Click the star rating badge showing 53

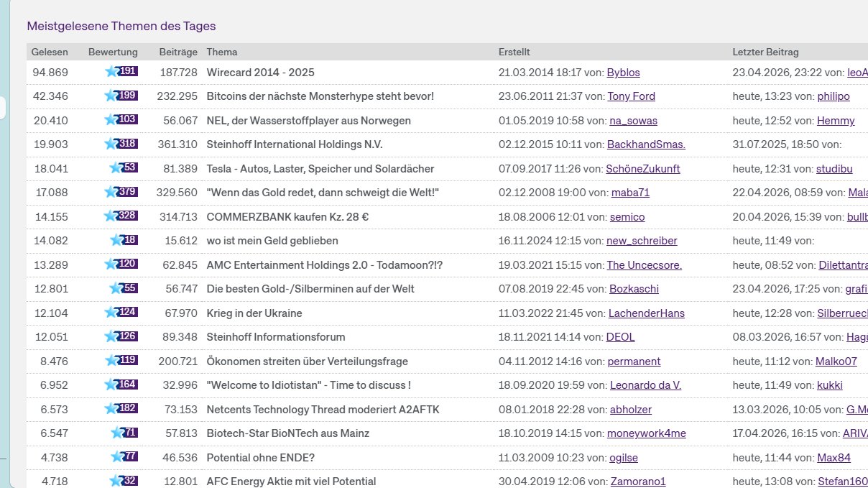pyautogui.click(x=123, y=168)
